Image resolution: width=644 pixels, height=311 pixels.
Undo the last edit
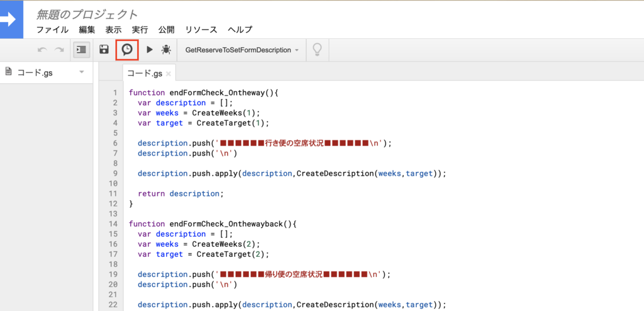(42, 50)
